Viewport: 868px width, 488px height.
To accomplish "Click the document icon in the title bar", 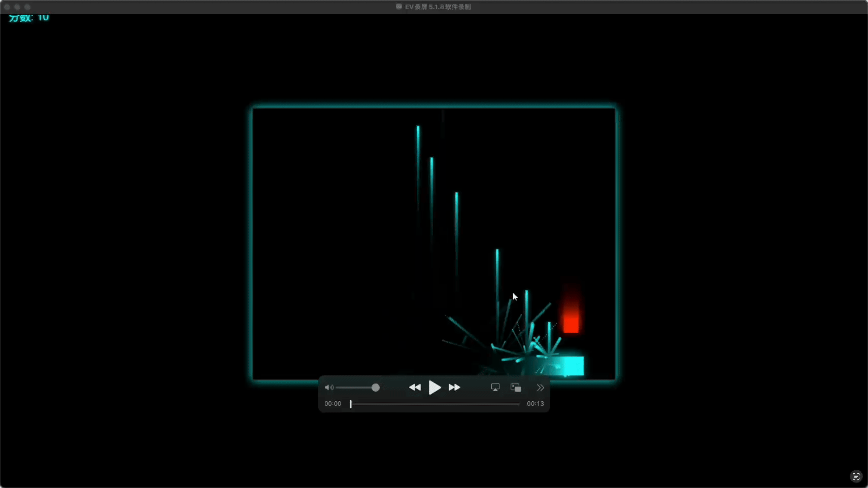I will (x=399, y=7).
